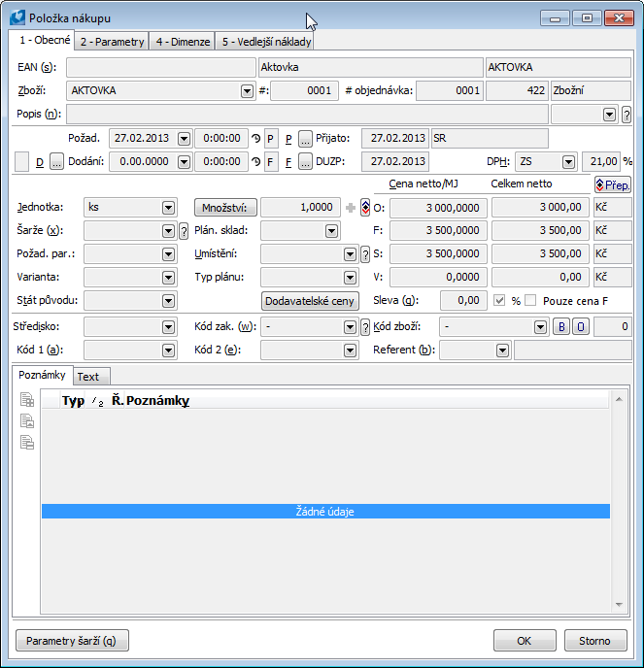Screen dimensions: 644x668
Task: Open the dropdown right of Popis field
Action: coord(609,115)
